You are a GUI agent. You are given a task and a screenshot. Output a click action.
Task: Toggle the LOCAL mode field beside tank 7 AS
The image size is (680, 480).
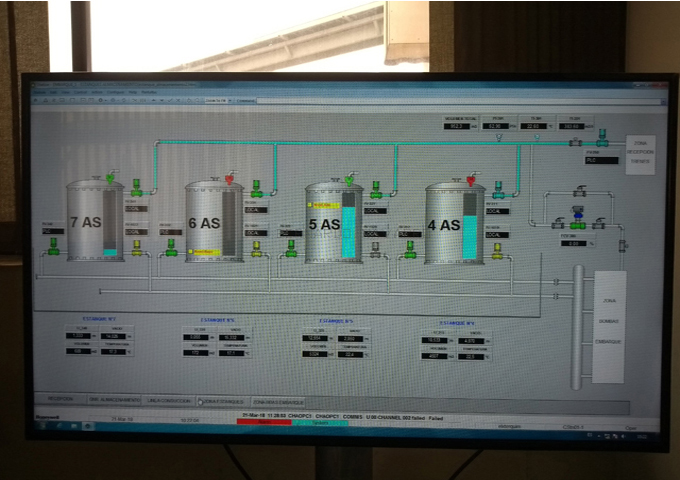tap(136, 209)
